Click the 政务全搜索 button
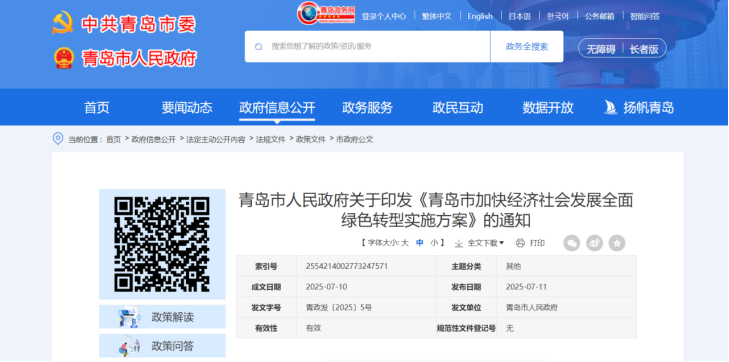The height and width of the screenshot is (362, 729). tap(527, 46)
